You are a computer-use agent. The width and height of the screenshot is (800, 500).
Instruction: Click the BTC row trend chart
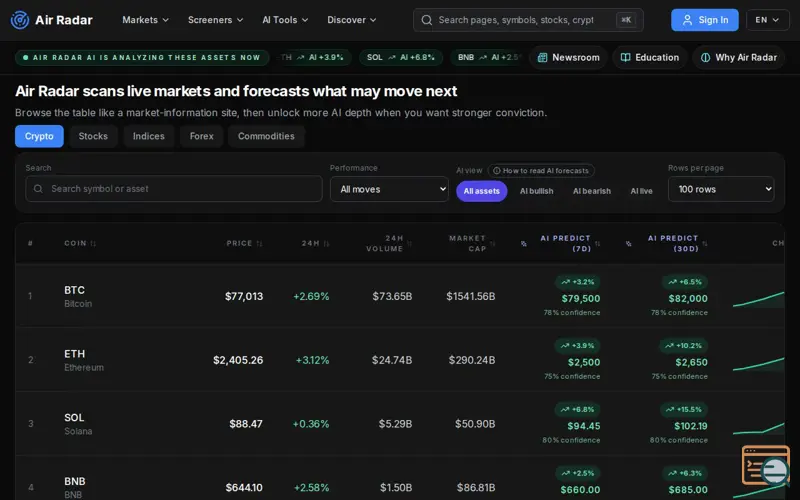759,299
